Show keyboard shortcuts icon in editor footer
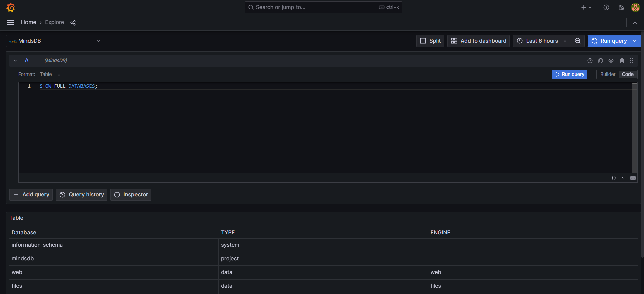This screenshot has height=294, width=644. (633, 178)
